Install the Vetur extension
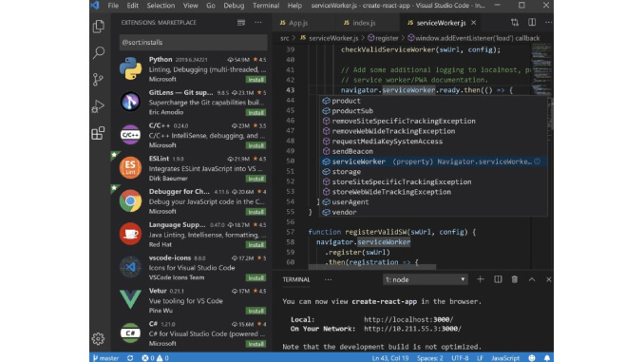Screen dimensions: 644x362 256,311
